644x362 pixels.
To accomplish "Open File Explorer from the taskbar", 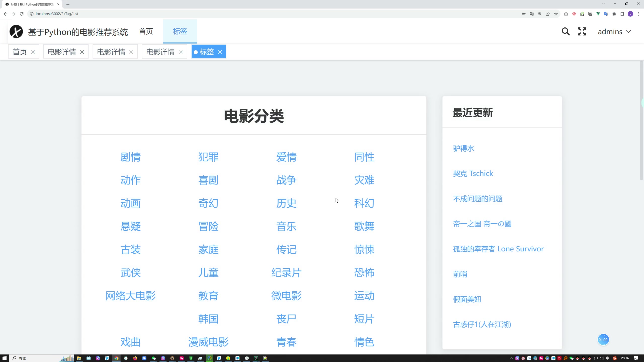I will pos(79,358).
